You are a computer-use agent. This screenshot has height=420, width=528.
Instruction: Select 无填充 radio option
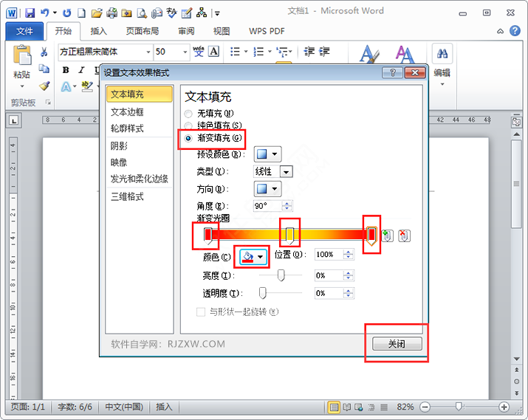[188, 114]
